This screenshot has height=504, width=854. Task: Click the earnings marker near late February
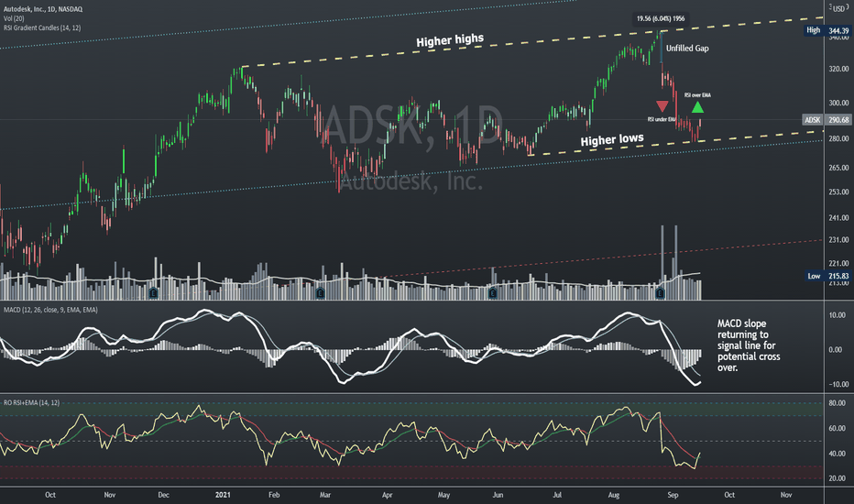[321, 293]
